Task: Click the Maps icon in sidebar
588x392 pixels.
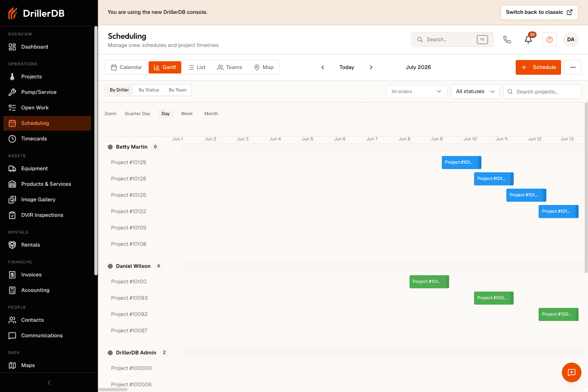Action: pos(12,365)
